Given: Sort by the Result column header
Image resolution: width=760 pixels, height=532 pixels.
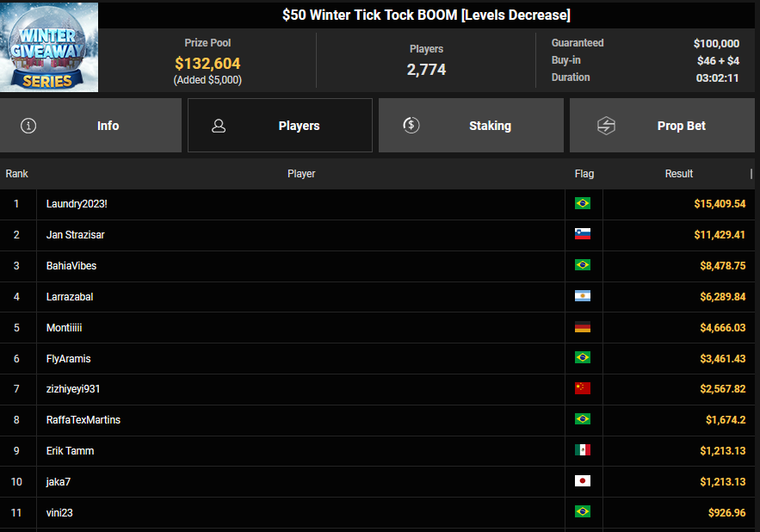Looking at the screenshot, I should (678, 174).
